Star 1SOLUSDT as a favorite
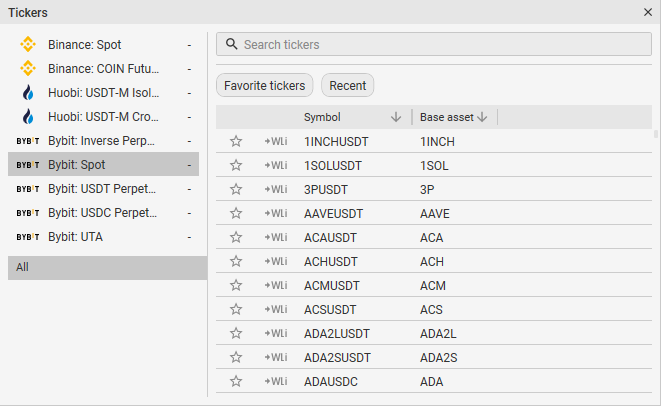661x406 pixels. coord(236,165)
